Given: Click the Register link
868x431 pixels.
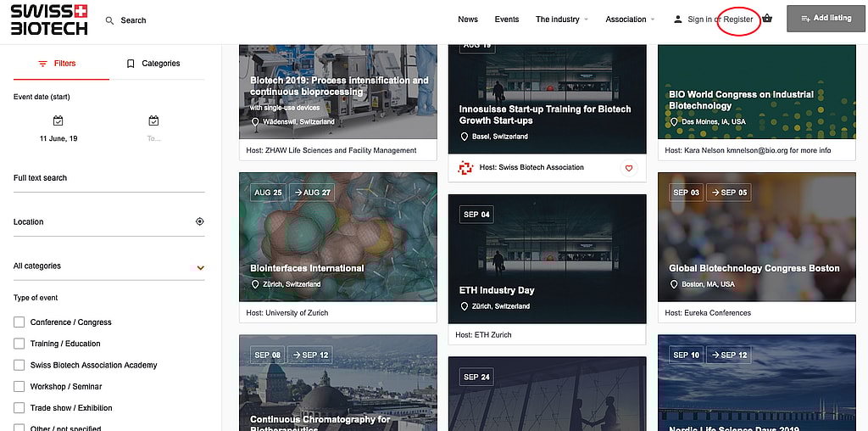Looking at the screenshot, I should click(x=737, y=20).
